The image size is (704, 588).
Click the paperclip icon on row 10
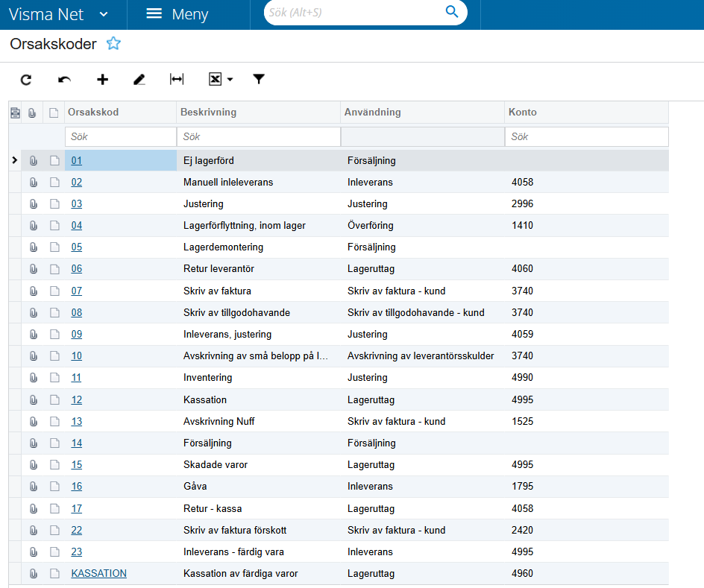pyautogui.click(x=34, y=356)
